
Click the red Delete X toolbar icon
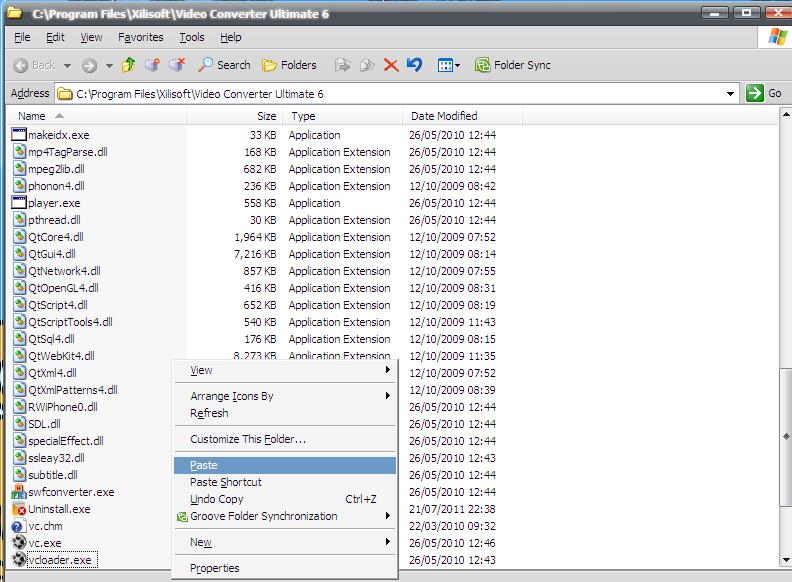coord(391,65)
